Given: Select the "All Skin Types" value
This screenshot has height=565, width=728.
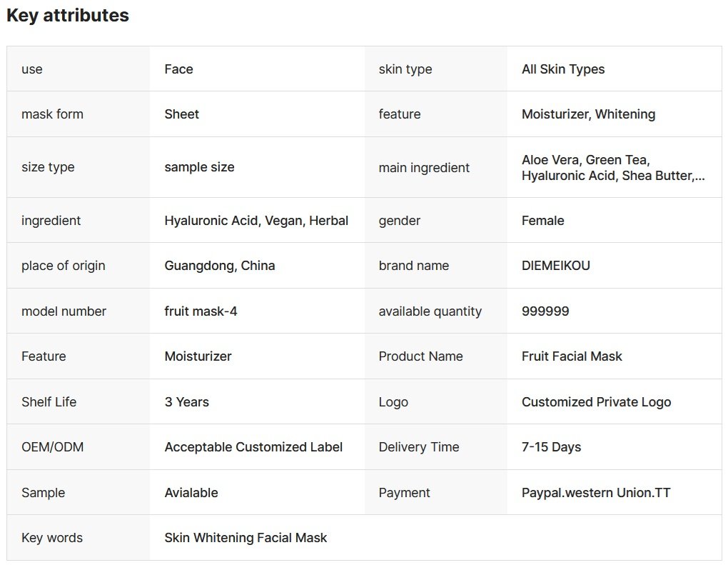Looking at the screenshot, I should [563, 69].
